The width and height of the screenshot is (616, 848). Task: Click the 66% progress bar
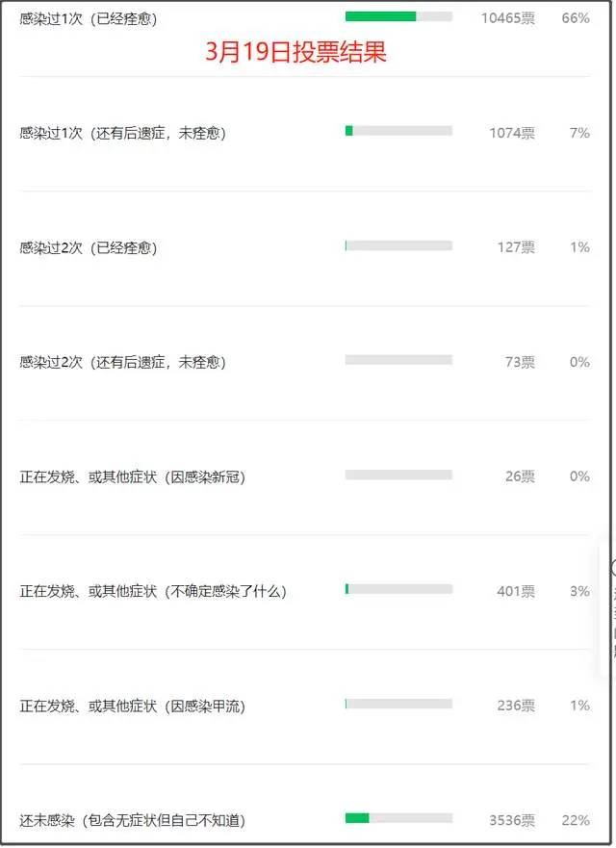pos(398,16)
